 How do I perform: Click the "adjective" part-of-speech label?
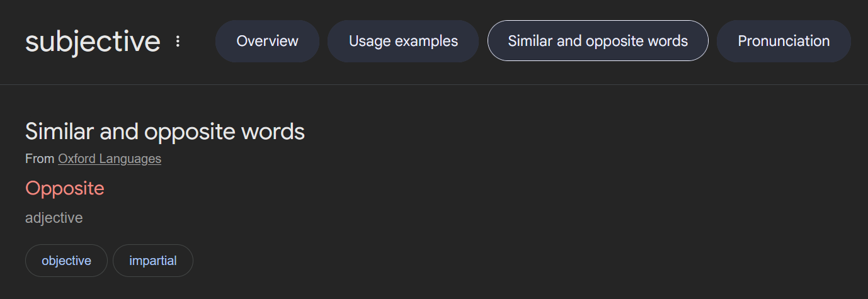54,218
